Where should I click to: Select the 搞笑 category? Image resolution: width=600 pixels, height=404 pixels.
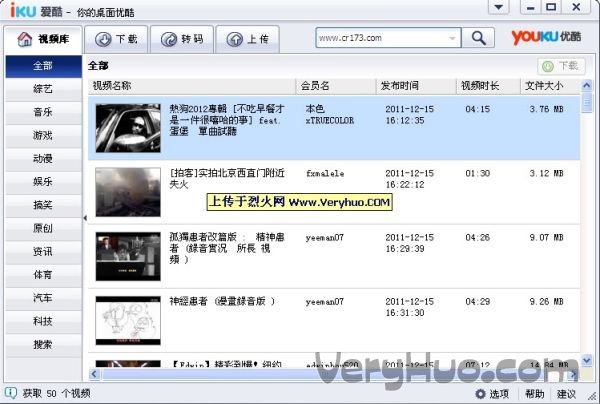[43, 205]
